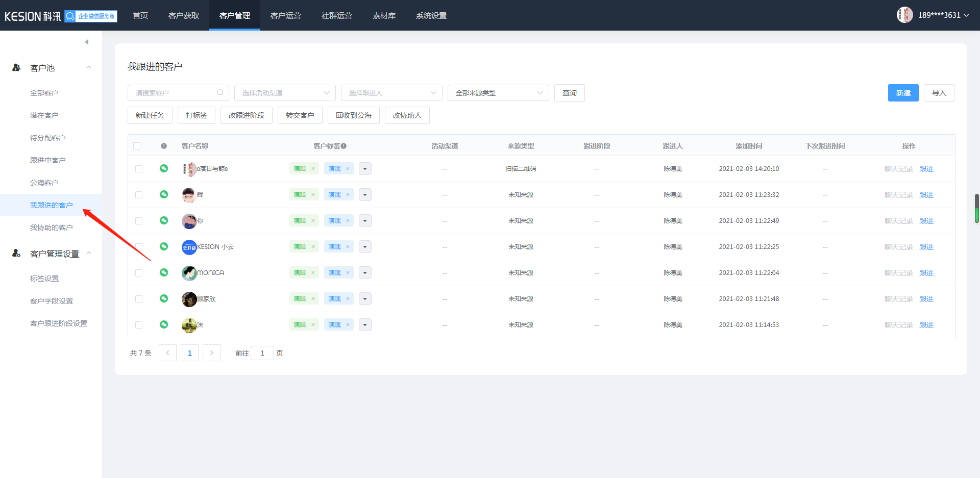Viewport: 980px width, 478px height.
Task: Open avatar of customer 落日与鲸
Action: (189, 169)
